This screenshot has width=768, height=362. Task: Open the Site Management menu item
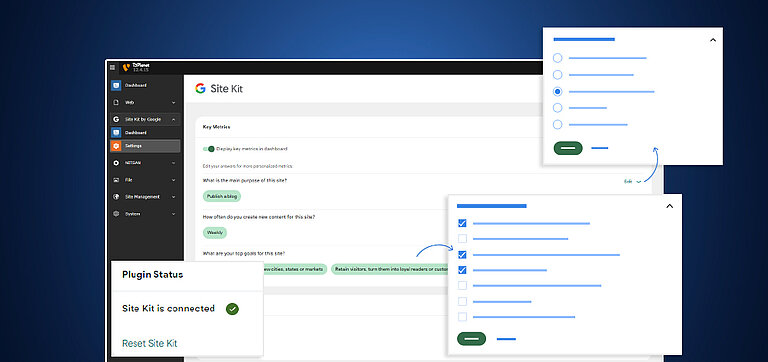pos(145,197)
